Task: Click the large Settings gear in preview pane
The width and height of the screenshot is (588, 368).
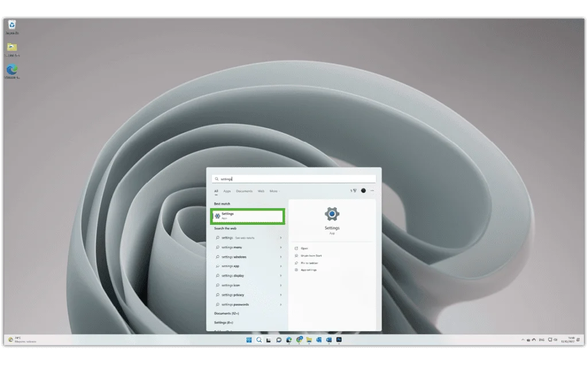Action: point(332,214)
